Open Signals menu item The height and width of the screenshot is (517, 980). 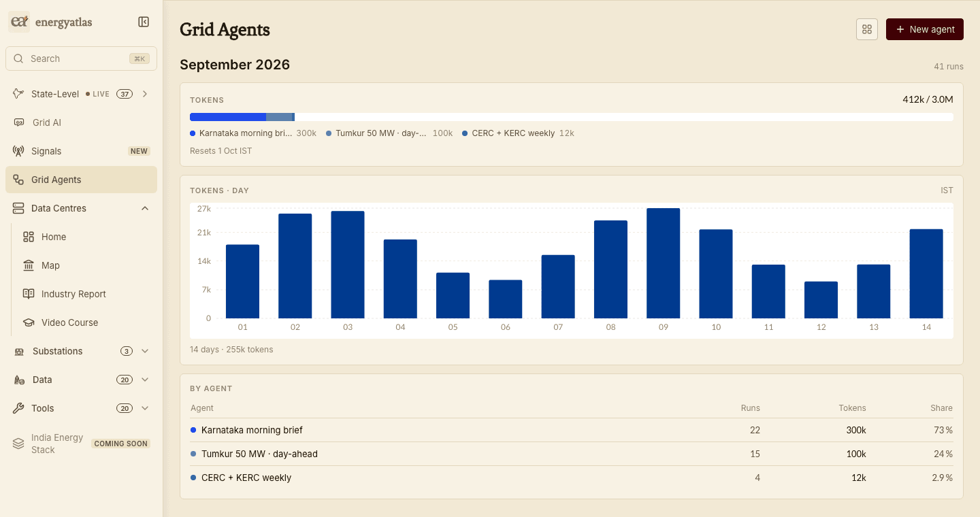(81, 151)
